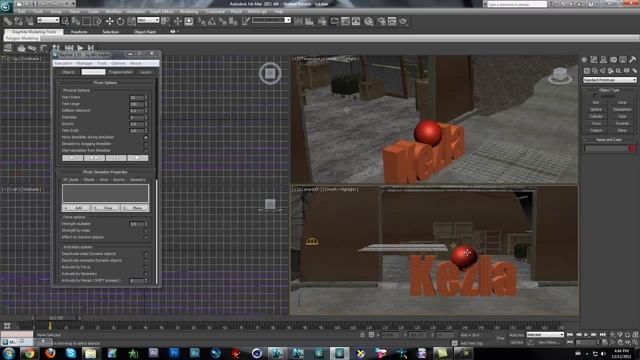Open the reference coordinate system 'View' dropdown
The image size is (640, 360).
pyautogui.click(x=148, y=20)
